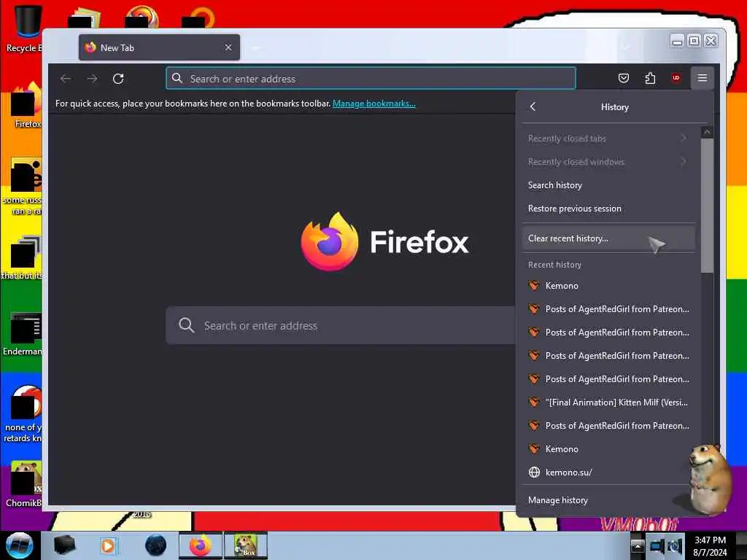Click the browser forward arrow
The height and width of the screenshot is (560, 747).
(x=92, y=79)
